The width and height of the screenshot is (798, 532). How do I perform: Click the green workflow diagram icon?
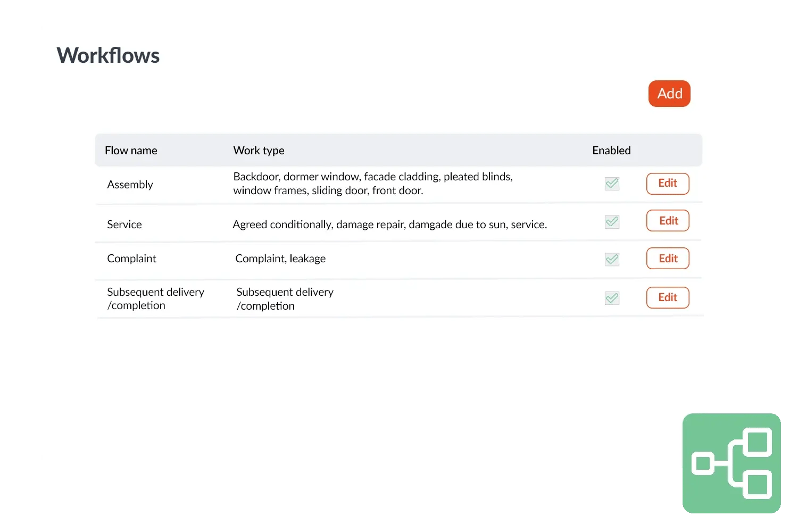pos(731,463)
